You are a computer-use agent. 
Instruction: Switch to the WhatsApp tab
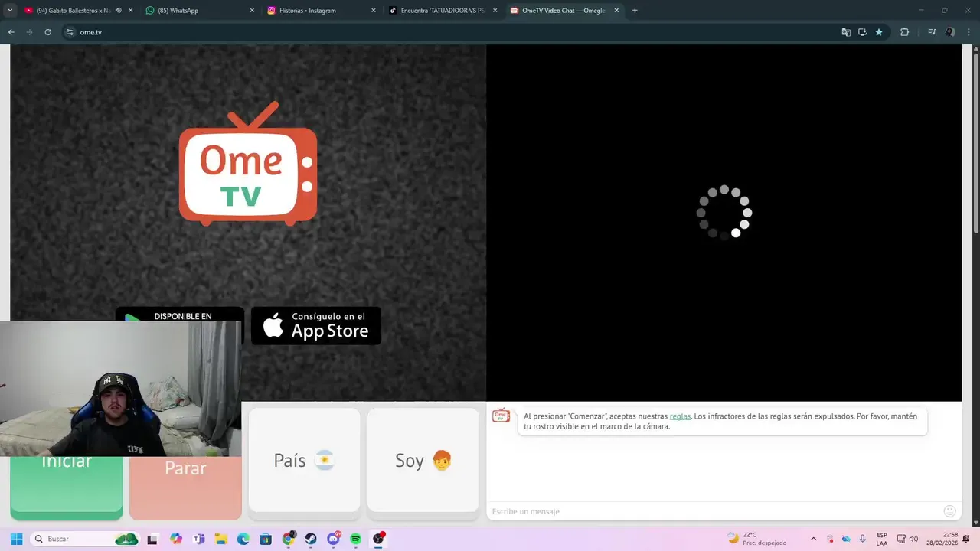point(199,10)
